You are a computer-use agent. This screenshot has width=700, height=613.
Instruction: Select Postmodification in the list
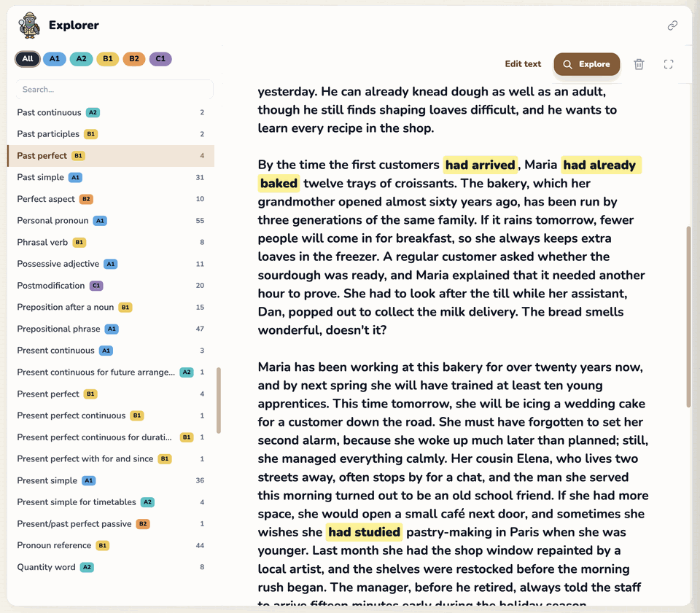click(111, 286)
